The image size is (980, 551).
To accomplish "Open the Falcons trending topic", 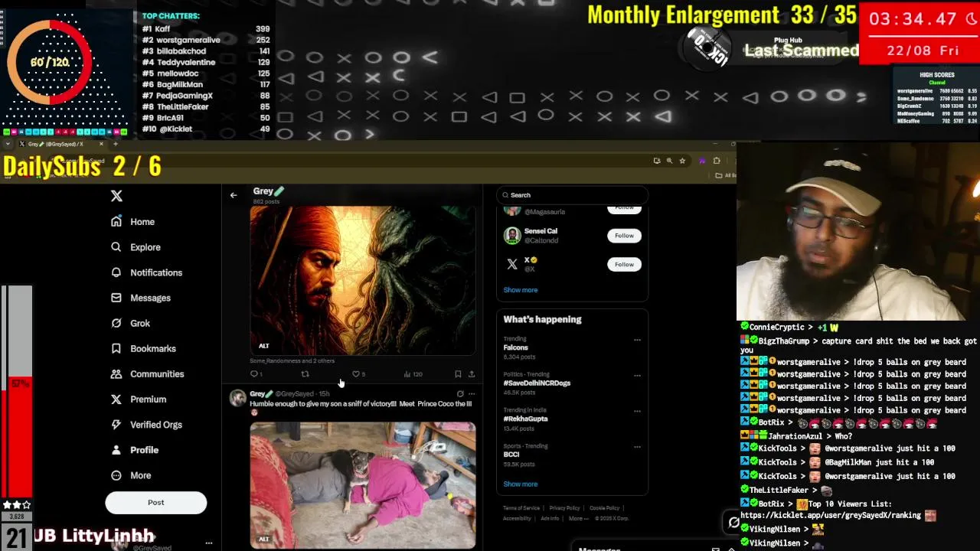I will [x=516, y=347].
